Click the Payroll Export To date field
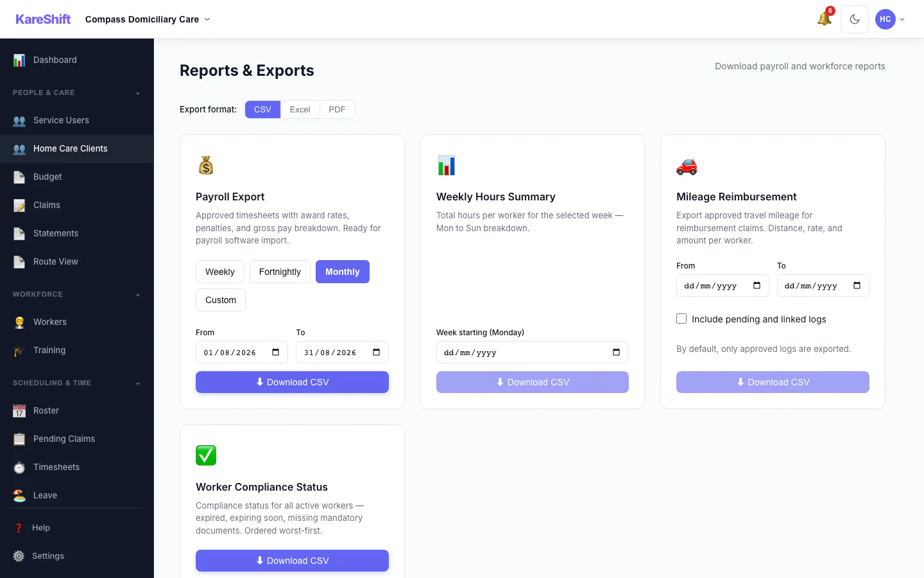The width and height of the screenshot is (924, 578). (x=342, y=352)
